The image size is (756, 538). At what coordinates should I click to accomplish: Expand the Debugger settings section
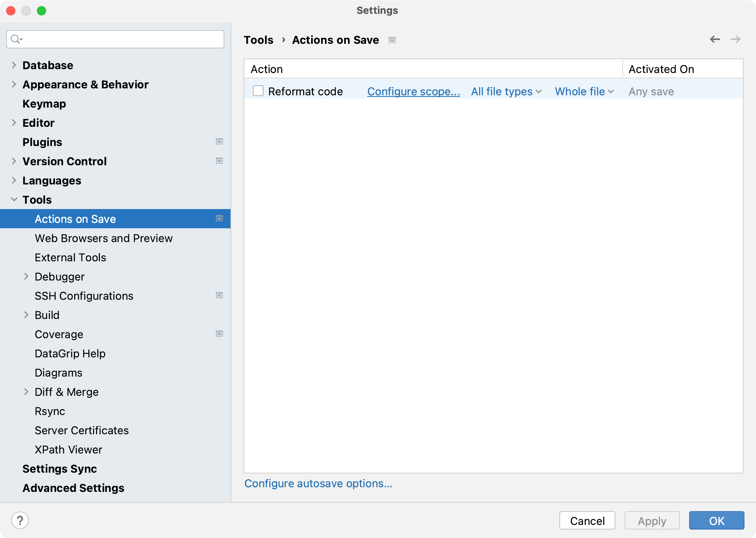27,277
